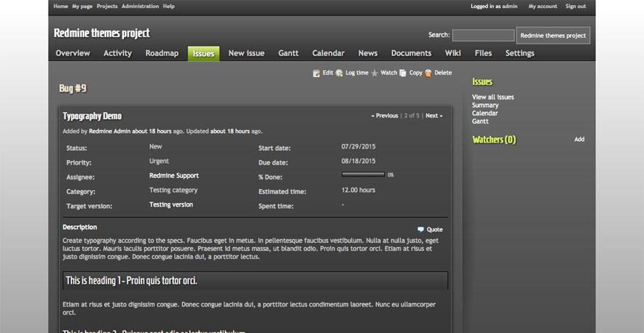This screenshot has width=644, height=333.
Task: Click the Watch link
Action: (389, 73)
